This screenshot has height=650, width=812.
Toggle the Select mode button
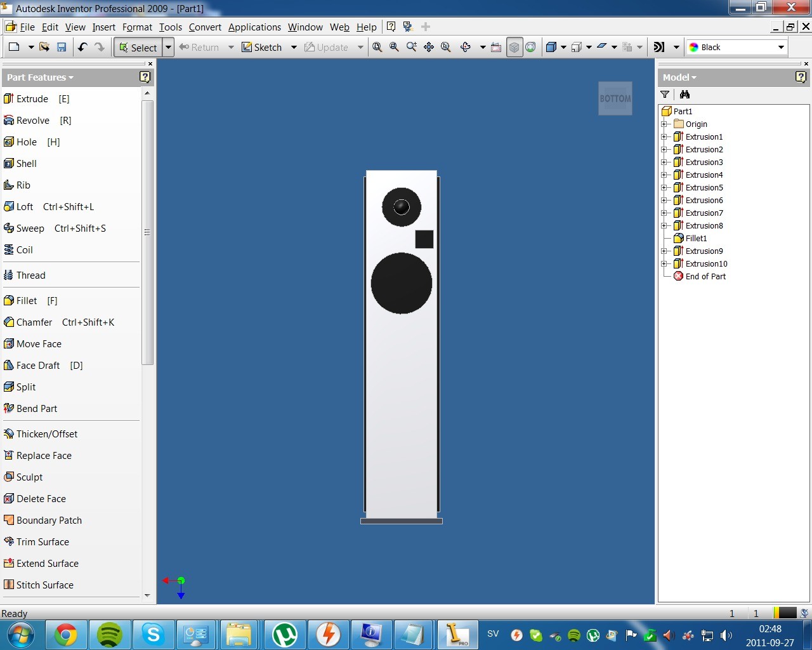138,47
